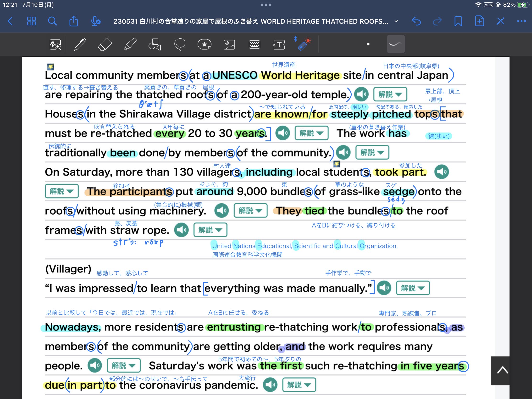
Task: Activate the Text box tool
Action: pyautogui.click(x=279, y=45)
